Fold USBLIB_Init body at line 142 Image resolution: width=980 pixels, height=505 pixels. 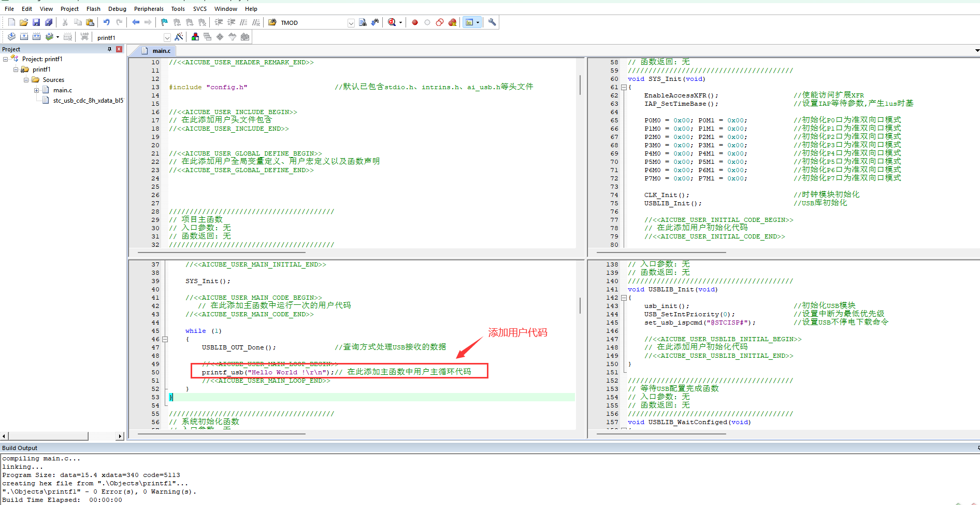coord(624,298)
